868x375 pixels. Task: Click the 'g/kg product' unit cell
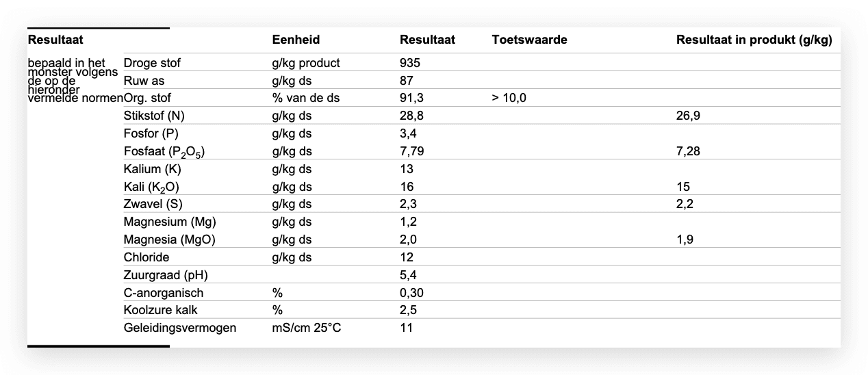(305, 63)
